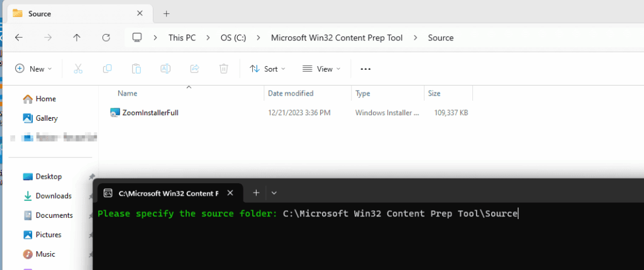Refresh the current folder view
Screen dimensions: 644x270
[x=106, y=38]
